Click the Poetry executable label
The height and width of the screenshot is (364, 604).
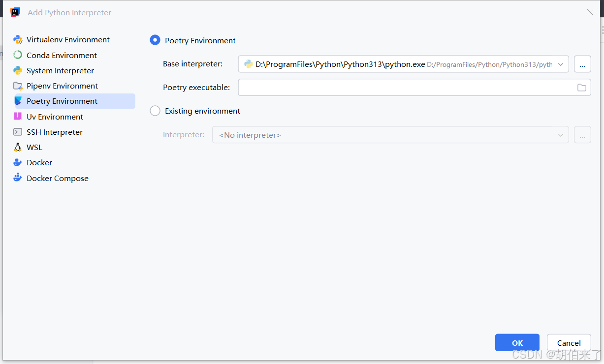[196, 88]
